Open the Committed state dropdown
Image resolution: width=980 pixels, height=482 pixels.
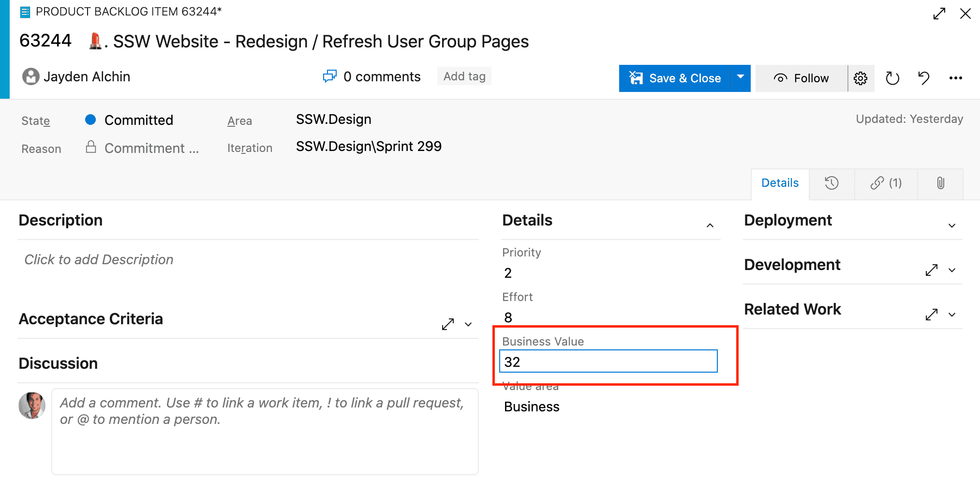[138, 120]
